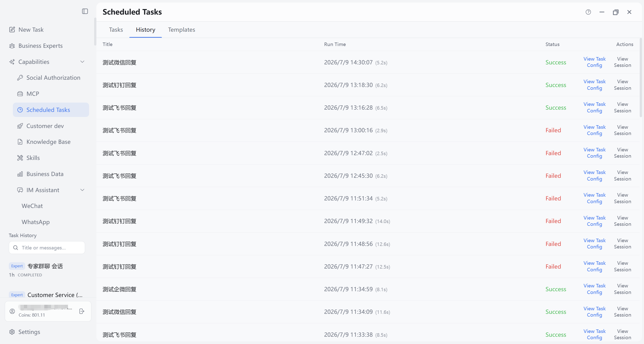Click the Failed status at 12:47:02
The height and width of the screenshot is (344, 644).
coord(553,153)
